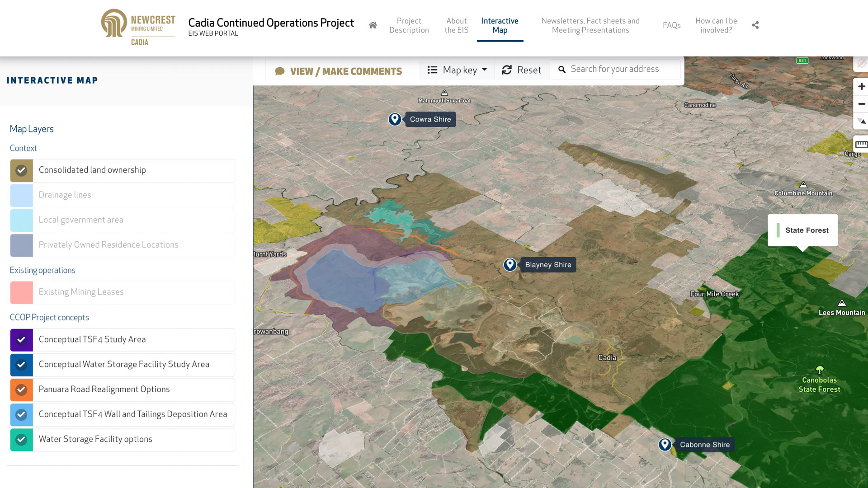Open Newsletters, Fact sheets and Meeting Presentations

pos(590,25)
